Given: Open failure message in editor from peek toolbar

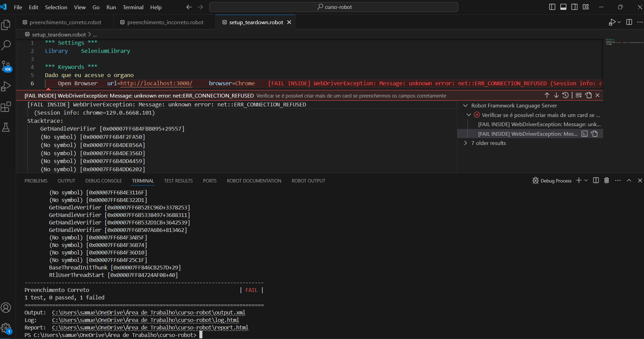Looking at the screenshot, I should click(x=588, y=95).
